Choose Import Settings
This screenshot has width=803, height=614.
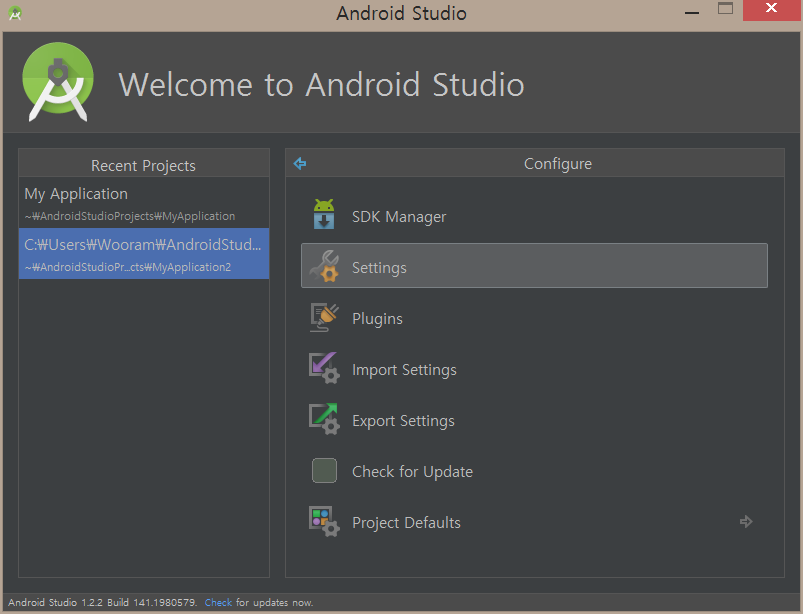click(x=534, y=369)
